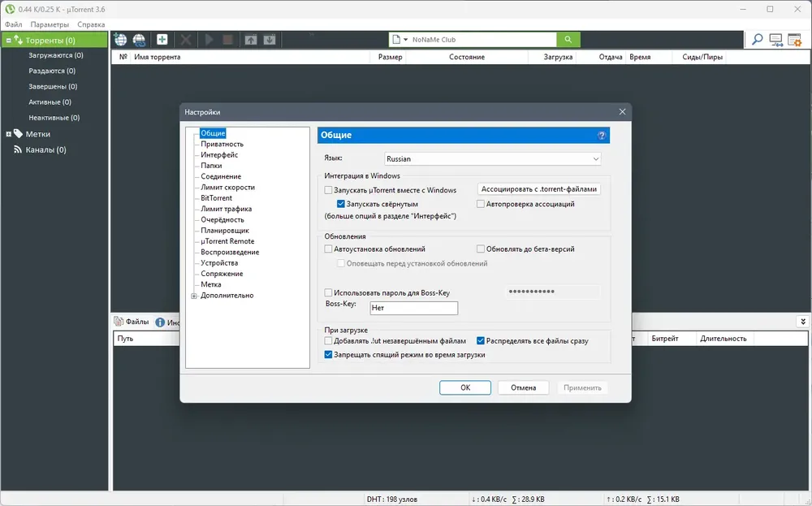
Task: Enable Автоустановка обновлений checkbox
Action: click(x=328, y=249)
